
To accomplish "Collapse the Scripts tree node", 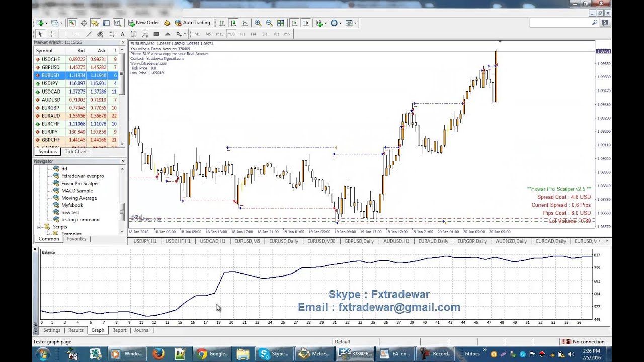I will (x=39, y=227).
